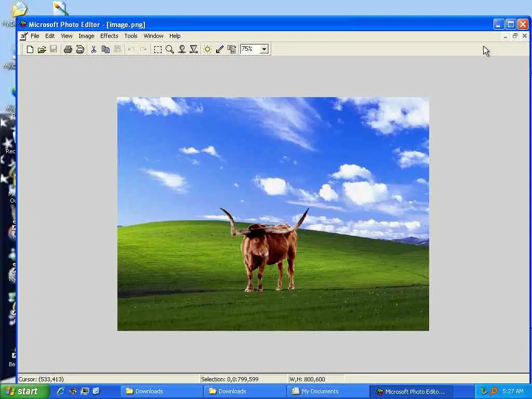Click the Cursor coordinates status text
The height and width of the screenshot is (399, 532).
(41, 379)
